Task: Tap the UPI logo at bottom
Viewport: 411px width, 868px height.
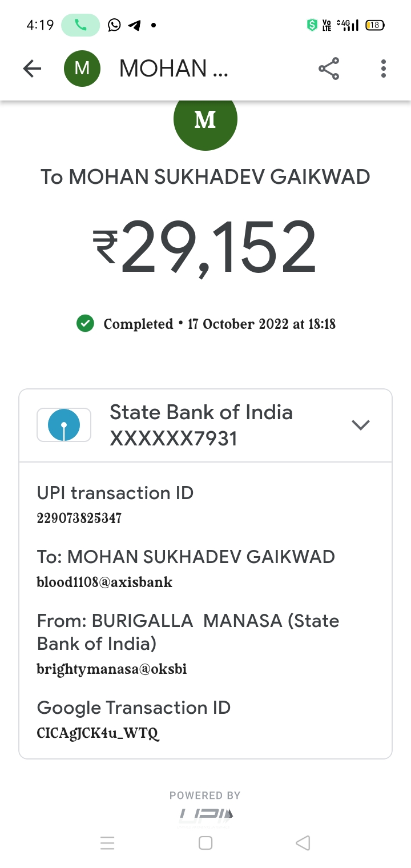Action: coord(205,815)
